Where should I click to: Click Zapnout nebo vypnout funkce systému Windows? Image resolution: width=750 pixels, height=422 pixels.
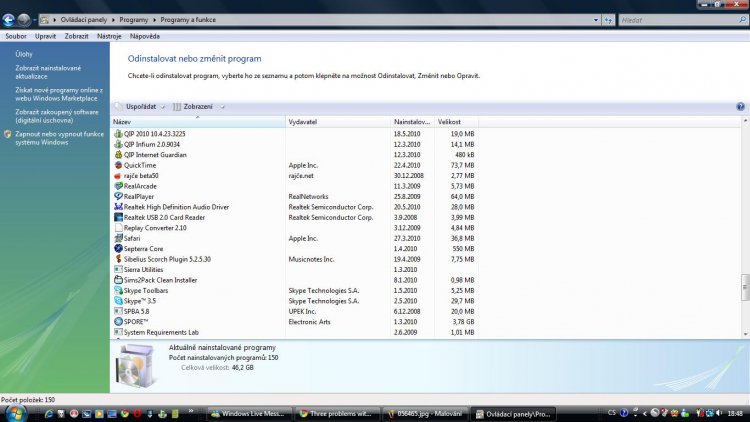point(59,138)
